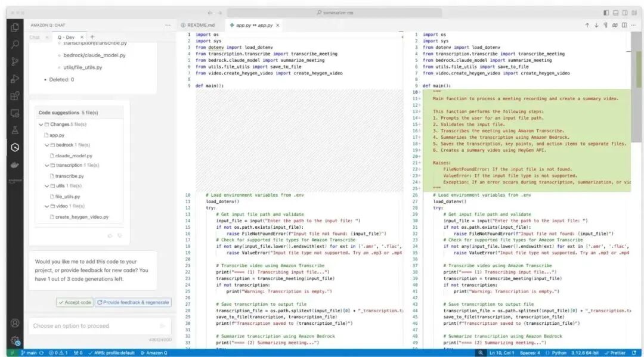The width and height of the screenshot is (644, 357).
Task: Switch to the Q - Dev tab
Action: [x=66, y=37]
